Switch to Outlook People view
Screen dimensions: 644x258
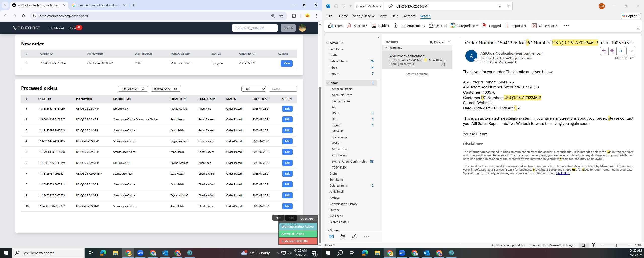pos(354,237)
